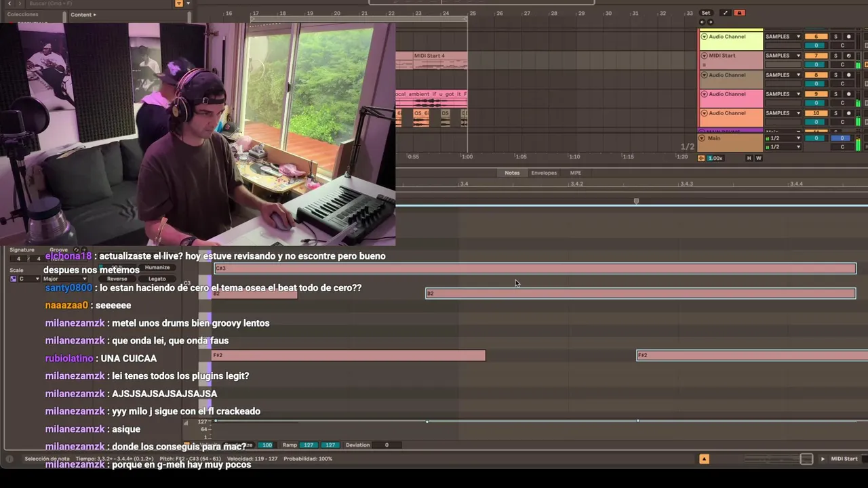This screenshot has width=868, height=488.
Task: Switch to the Notes tab
Action: [512, 173]
